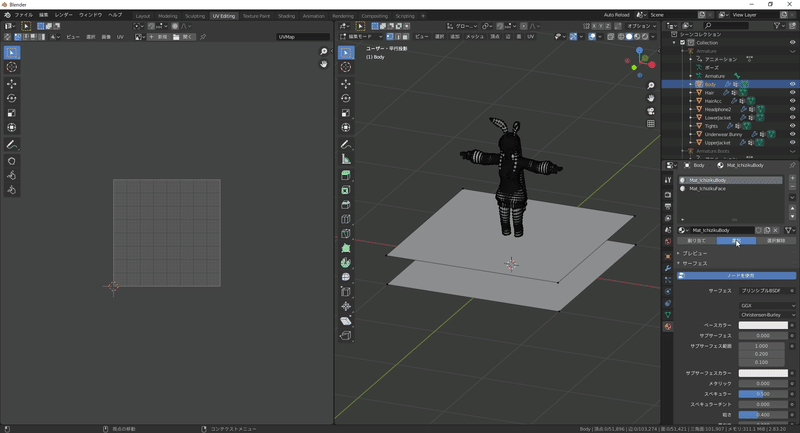Toggle perspective/orthographic grid icon in viewport
The width and height of the screenshot is (800, 433).
click(x=651, y=124)
